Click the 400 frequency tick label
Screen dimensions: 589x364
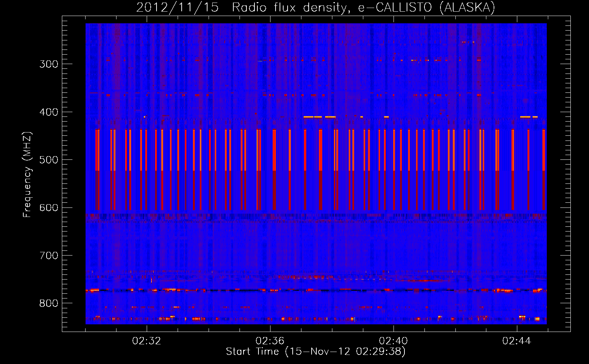[49, 112]
